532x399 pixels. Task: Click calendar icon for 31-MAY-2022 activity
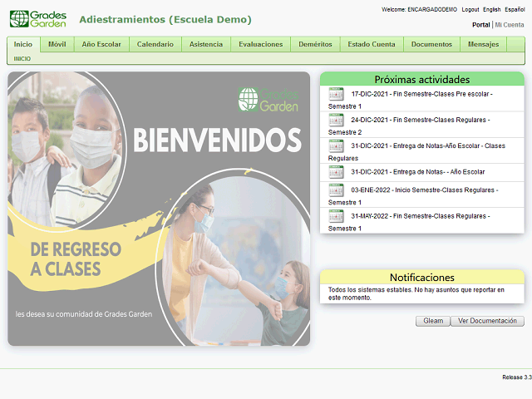336,216
